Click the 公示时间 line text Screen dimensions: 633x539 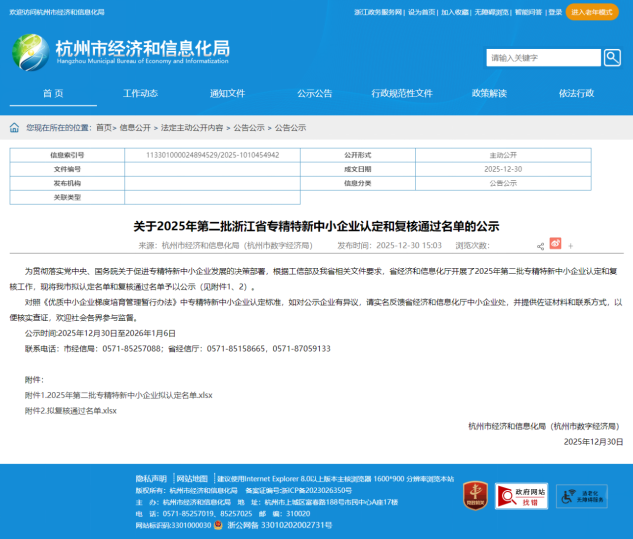click(100, 333)
